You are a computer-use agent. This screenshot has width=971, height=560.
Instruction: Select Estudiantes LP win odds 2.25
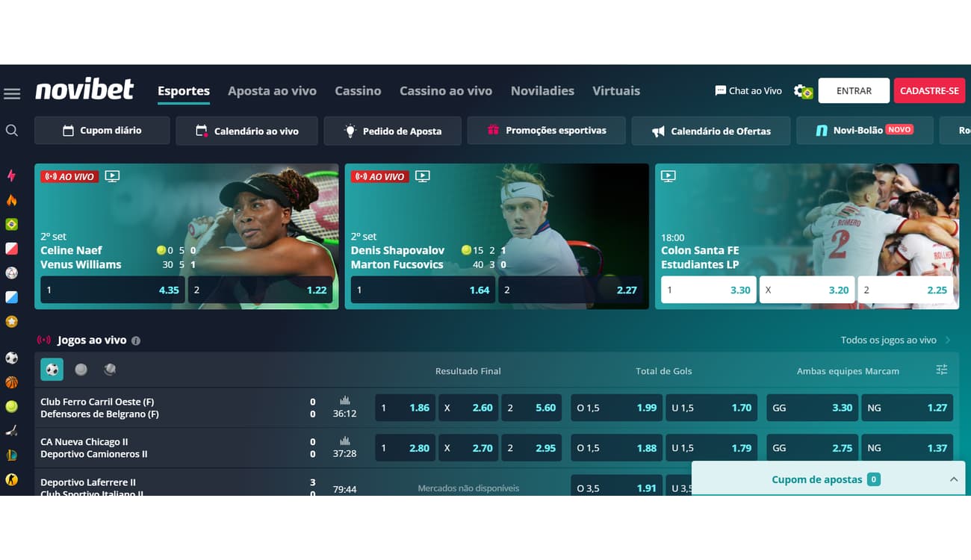[x=905, y=290]
